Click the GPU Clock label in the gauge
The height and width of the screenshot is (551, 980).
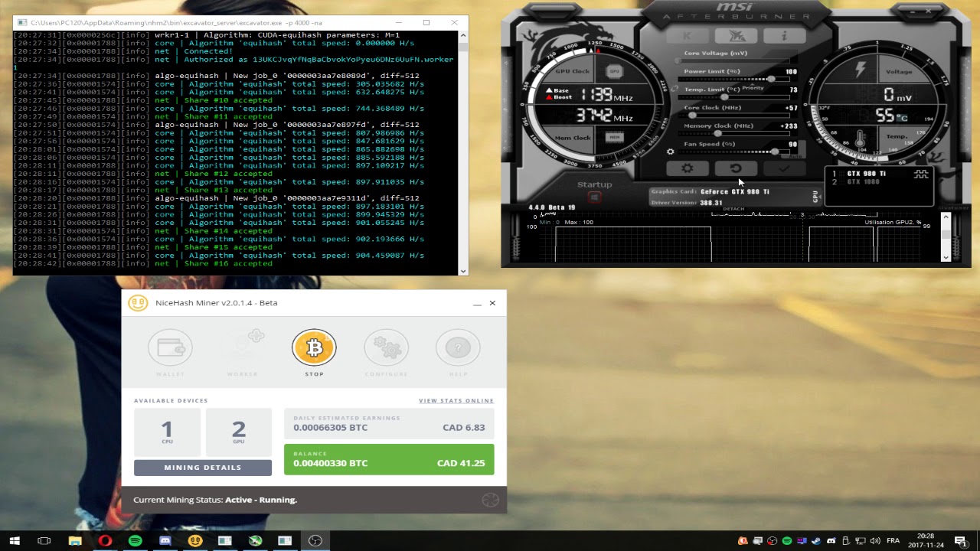pyautogui.click(x=572, y=71)
